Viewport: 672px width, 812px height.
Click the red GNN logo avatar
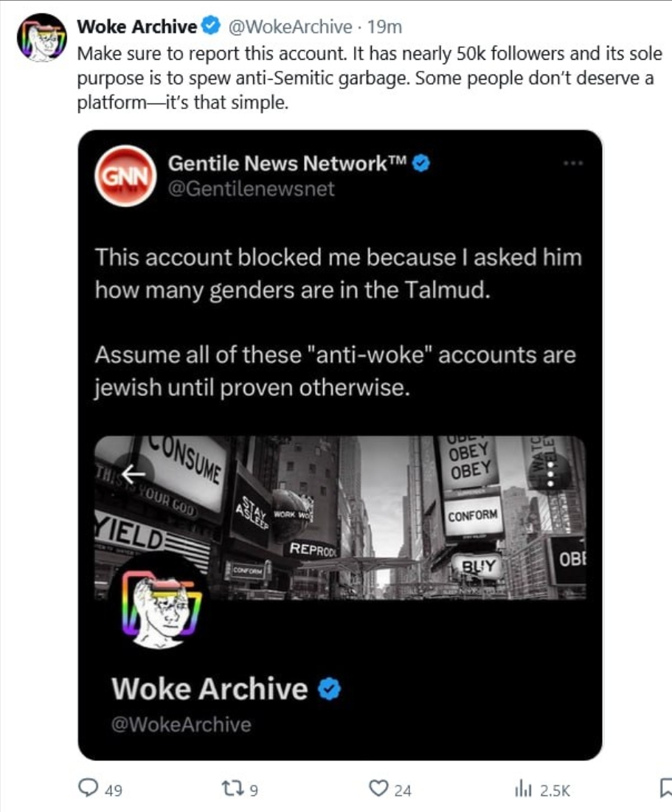click(x=125, y=176)
